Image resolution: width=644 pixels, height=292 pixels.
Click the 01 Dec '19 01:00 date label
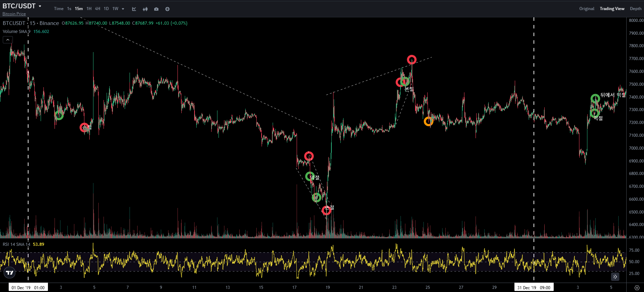click(x=28, y=287)
